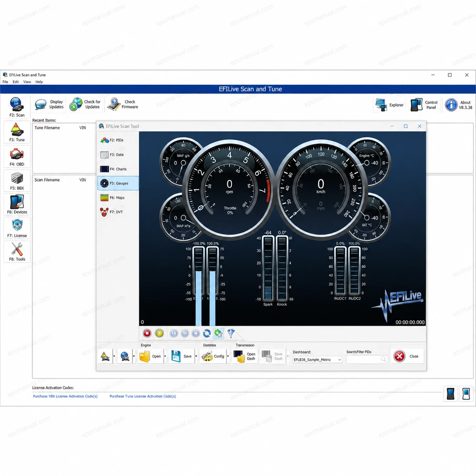476x476 pixels.
Task: Click the Save Dash button
Action: click(272, 357)
